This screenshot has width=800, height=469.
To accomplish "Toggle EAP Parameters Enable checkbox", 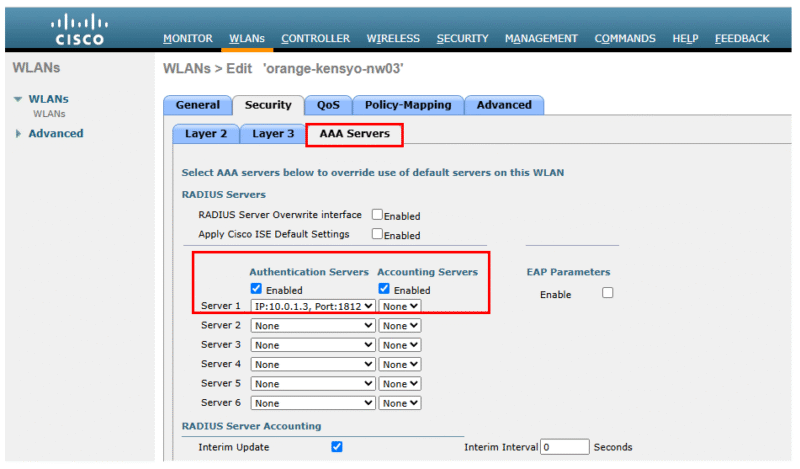I will tap(607, 293).
